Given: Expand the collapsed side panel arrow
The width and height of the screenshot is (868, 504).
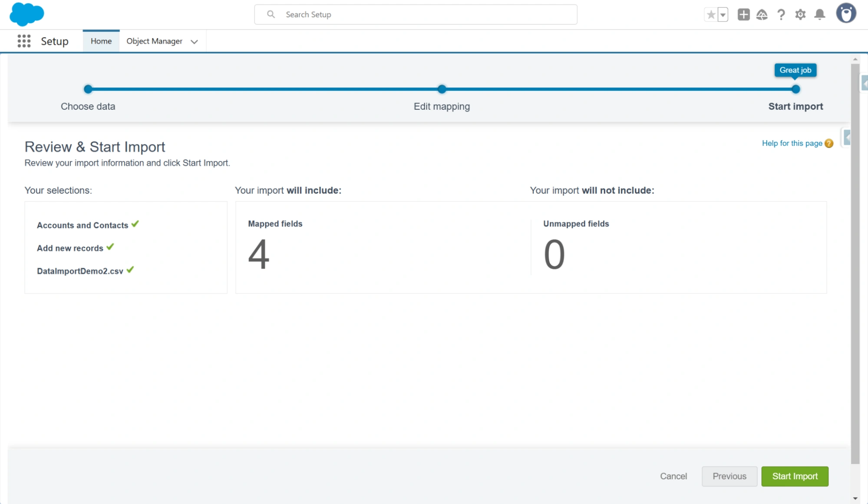Looking at the screenshot, I should click(x=847, y=138).
